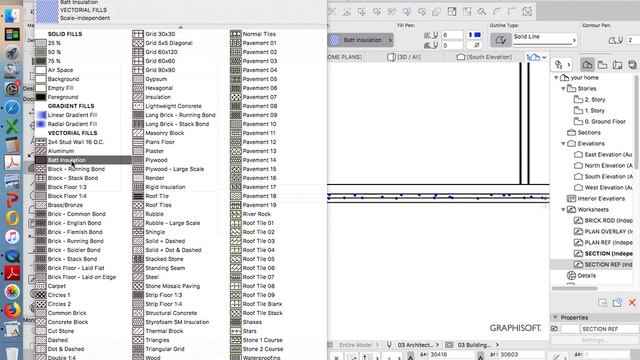The image size is (640, 360).
Task: Collapse the Worksheets folder
Action: coord(563,210)
